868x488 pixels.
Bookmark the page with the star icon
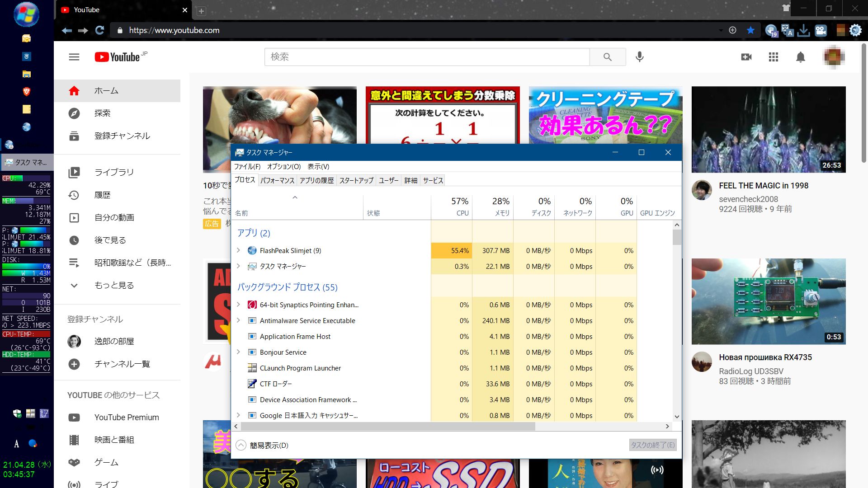(750, 30)
